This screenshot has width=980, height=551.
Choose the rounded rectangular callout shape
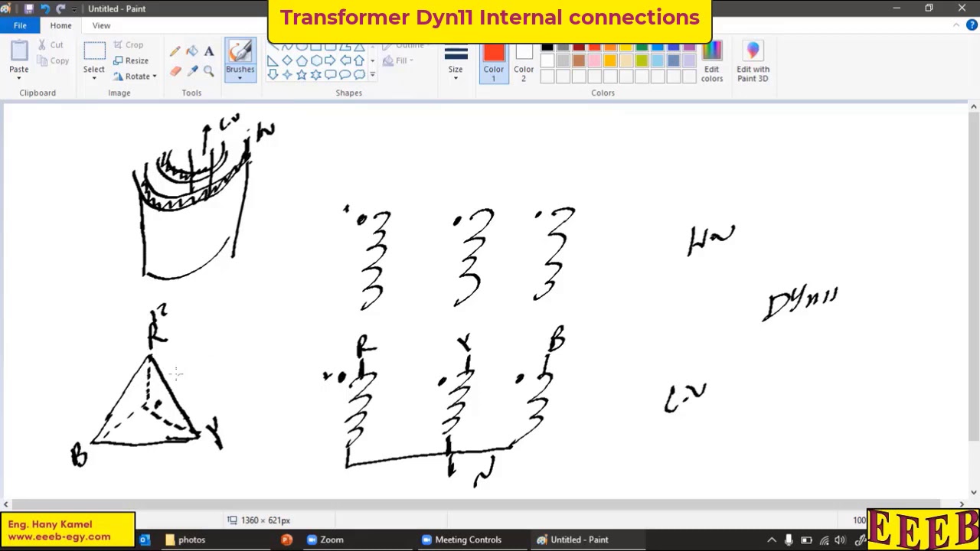(x=331, y=75)
